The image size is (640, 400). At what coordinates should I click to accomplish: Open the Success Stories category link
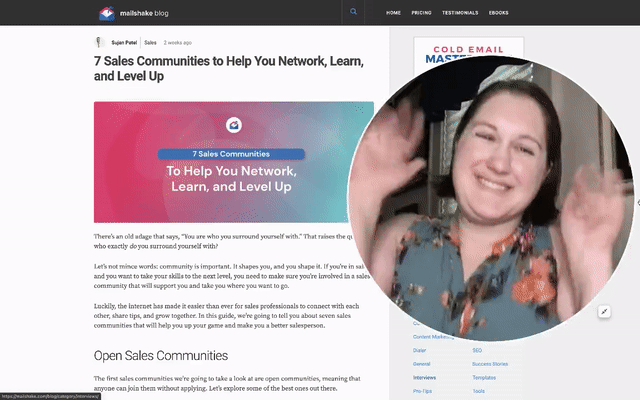(x=490, y=364)
